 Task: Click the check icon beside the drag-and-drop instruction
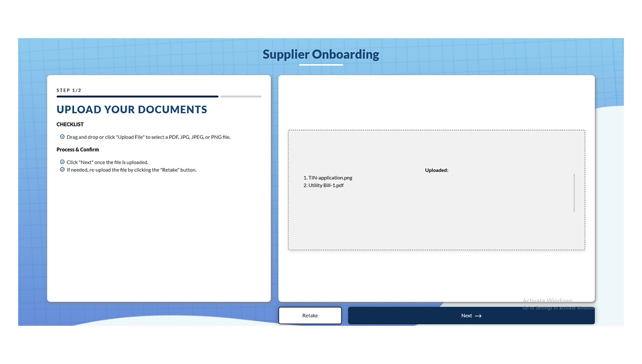(62, 137)
